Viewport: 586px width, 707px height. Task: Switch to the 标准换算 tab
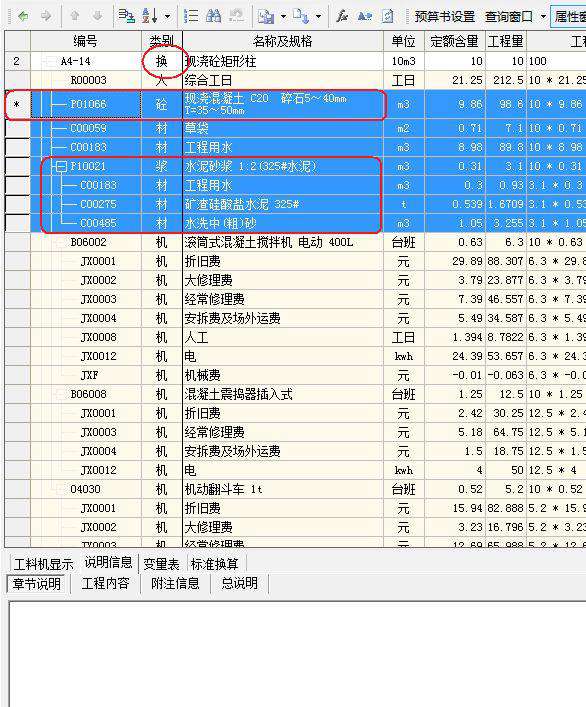click(215, 564)
